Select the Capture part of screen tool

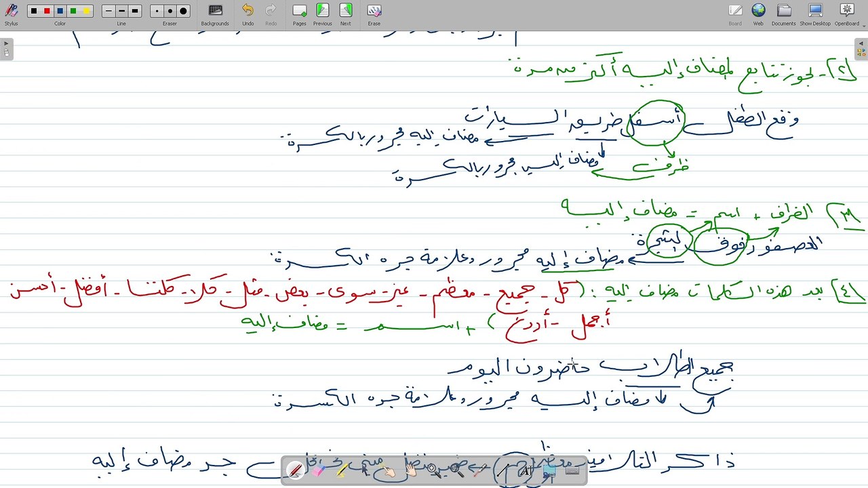(549, 470)
